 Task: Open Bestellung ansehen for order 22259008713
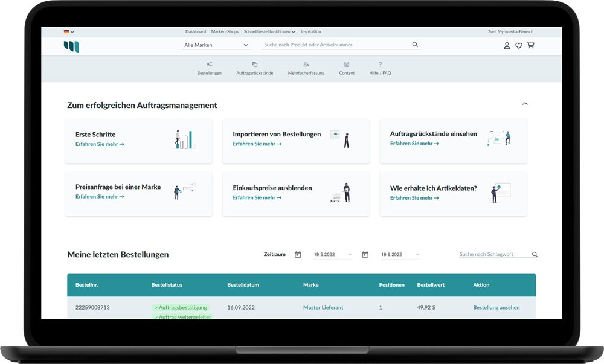[x=497, y=307]
